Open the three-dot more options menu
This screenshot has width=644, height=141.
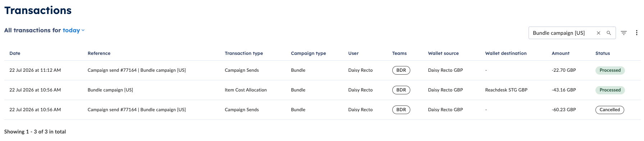click(636, 33)
